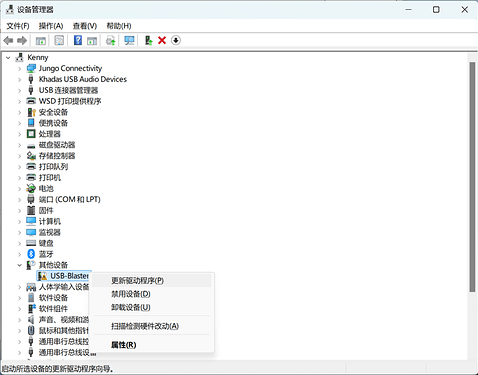Screen dimensions: 478x375
Task: Select the 软件组件 row
Action: pyautogui.click(x=53, y=309)
